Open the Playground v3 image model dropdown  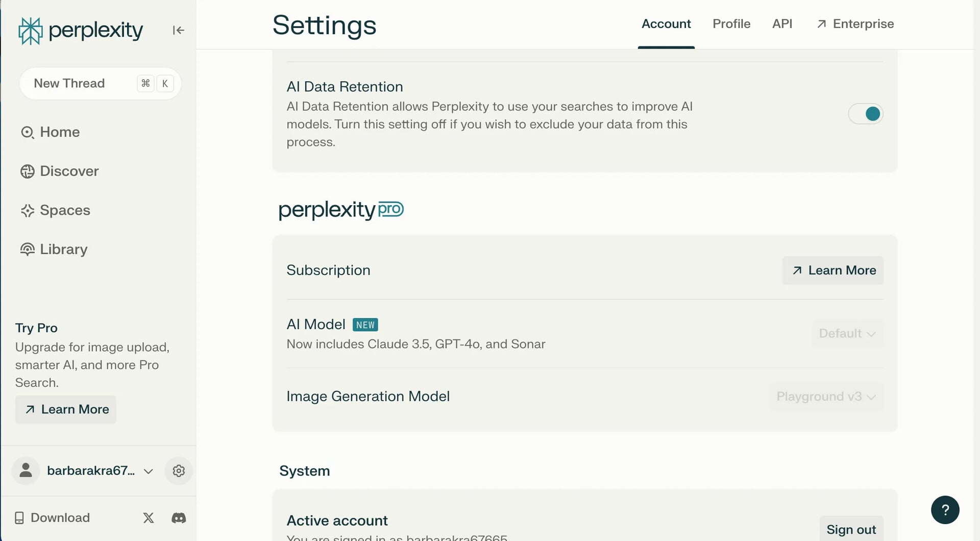tap(826, 397)
